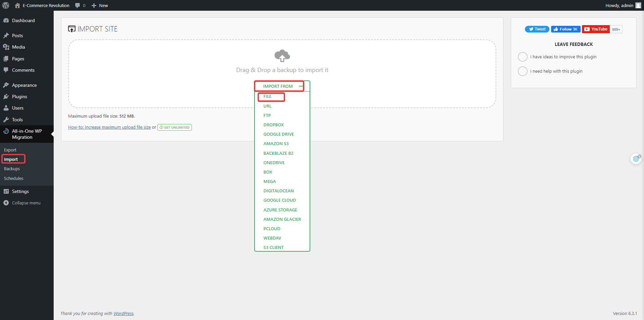
Task: Select 'I need help with this plugin'
Action: 523,71
